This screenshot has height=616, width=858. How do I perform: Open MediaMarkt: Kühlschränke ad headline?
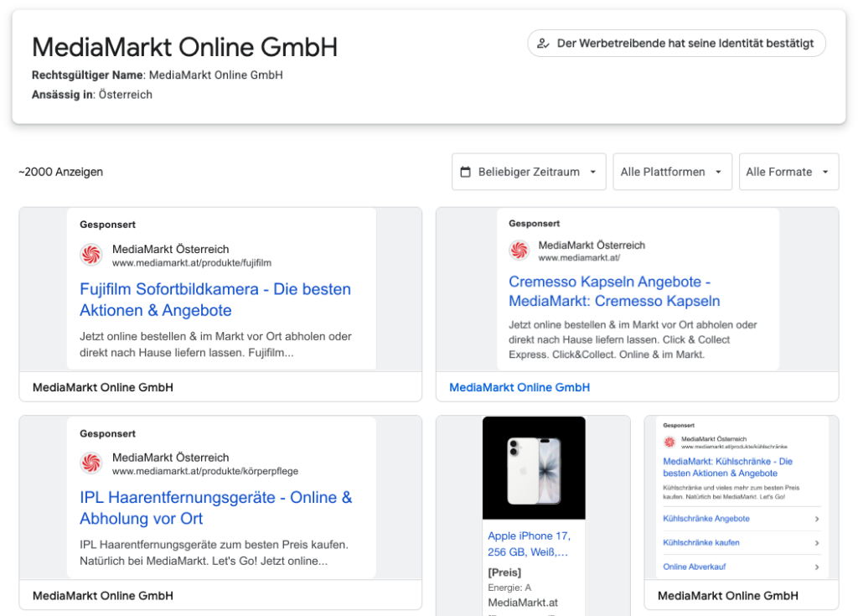728,467
